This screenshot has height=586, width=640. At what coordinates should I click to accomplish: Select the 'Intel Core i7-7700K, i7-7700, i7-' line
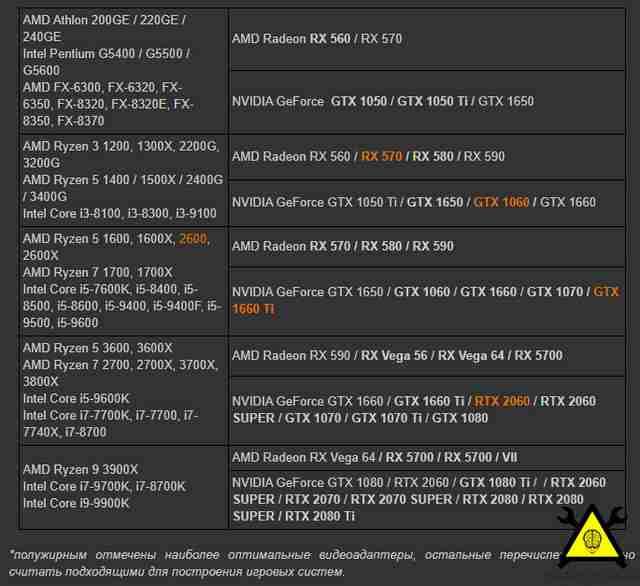[111, 415]
